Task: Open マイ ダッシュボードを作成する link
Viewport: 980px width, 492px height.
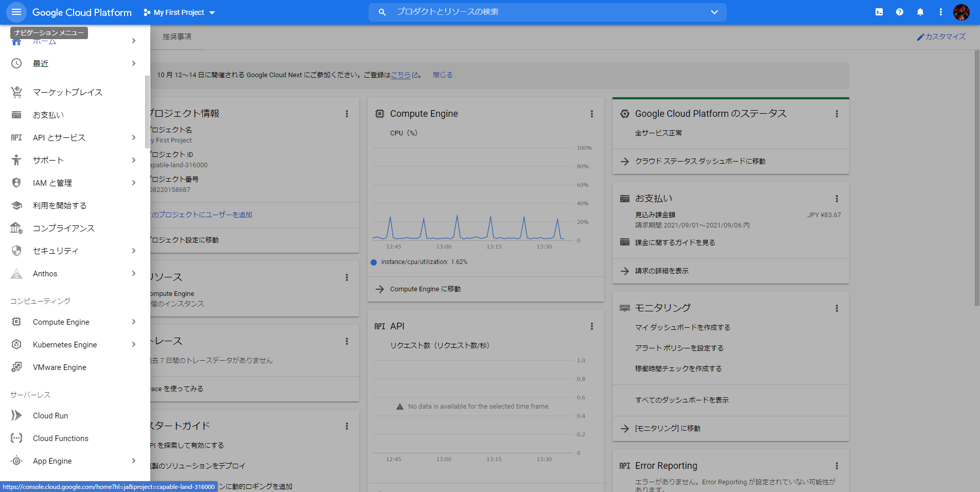Action: pyautogui.click(x=682, y=327)
